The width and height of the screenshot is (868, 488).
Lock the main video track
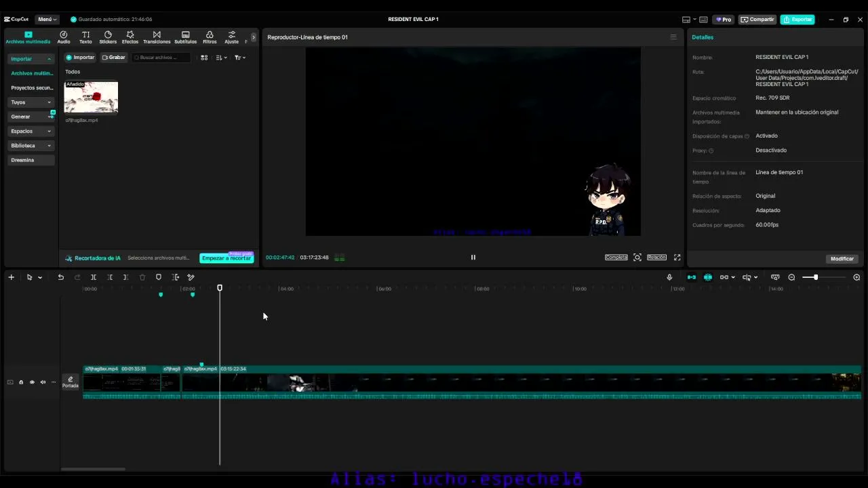pos(21,382)
